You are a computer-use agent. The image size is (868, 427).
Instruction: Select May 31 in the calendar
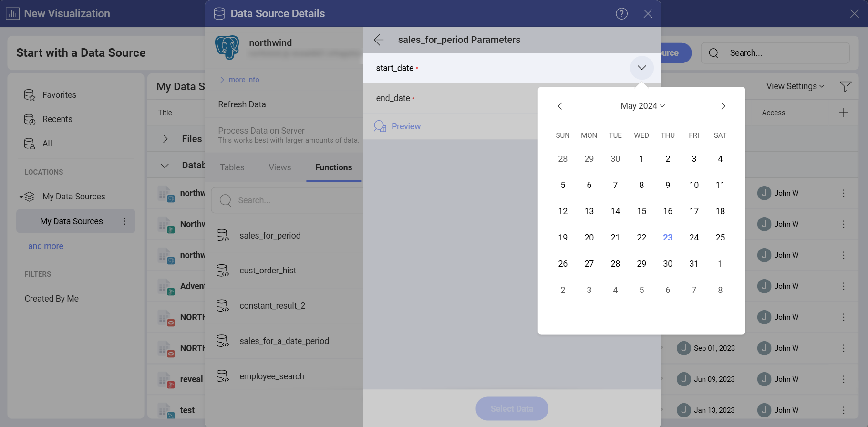(694, 264)
